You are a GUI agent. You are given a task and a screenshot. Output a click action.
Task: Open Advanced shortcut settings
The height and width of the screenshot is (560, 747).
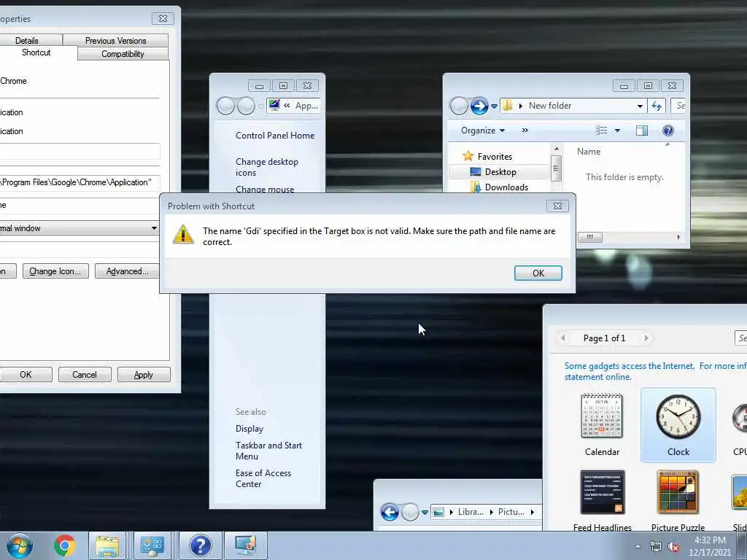click(127, 271)
